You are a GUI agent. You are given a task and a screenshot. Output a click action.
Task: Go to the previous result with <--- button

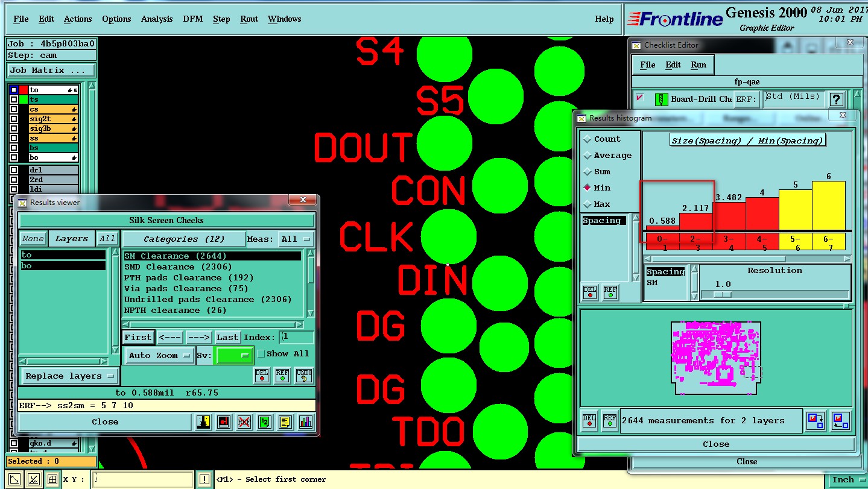[169, 338]
